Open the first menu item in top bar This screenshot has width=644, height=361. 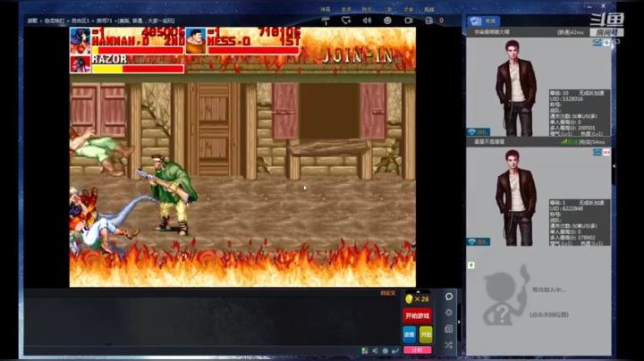(326, 9)
